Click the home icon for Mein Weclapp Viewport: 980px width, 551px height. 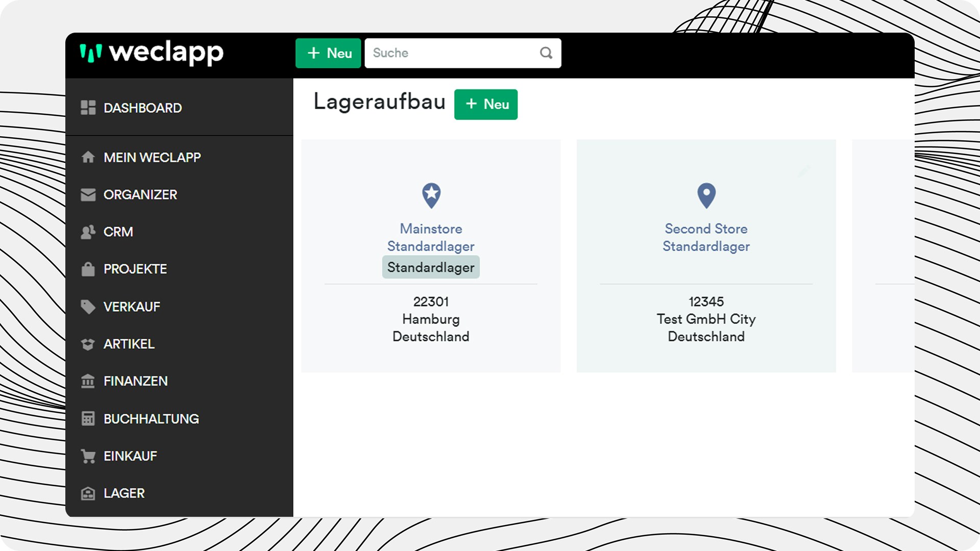pyautogui.click(x=88, y=157)
